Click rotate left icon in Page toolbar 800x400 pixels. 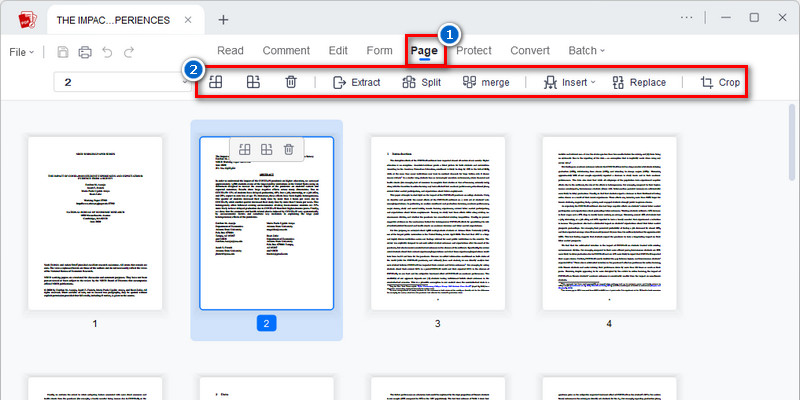[216, 82]
